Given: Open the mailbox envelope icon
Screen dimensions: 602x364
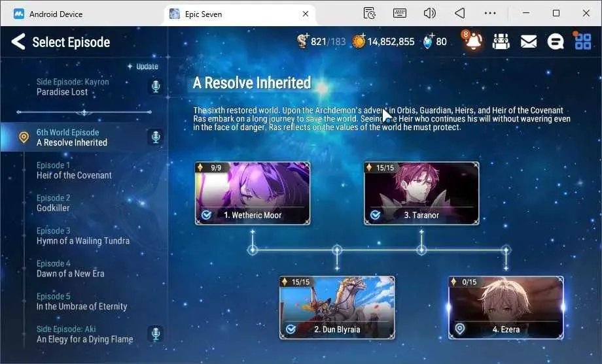Looking at the screenshot, I should point(528,41).
